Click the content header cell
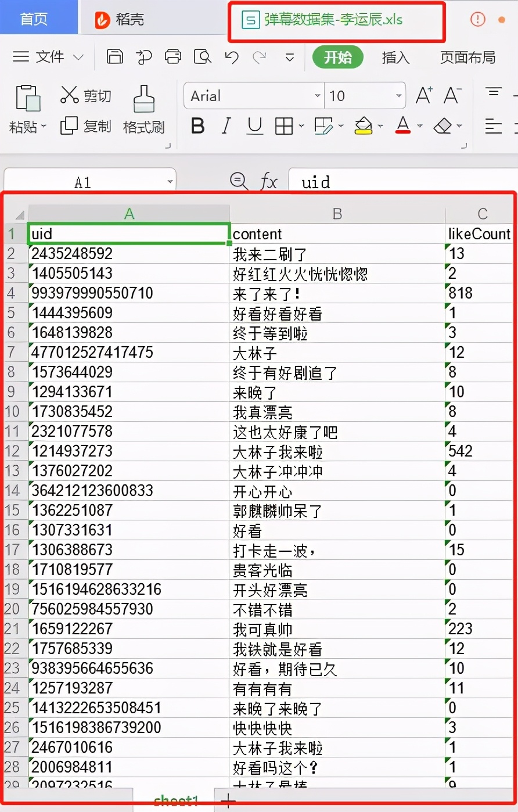518x812 pixels. pyautogui.click(x=337, y=233)
